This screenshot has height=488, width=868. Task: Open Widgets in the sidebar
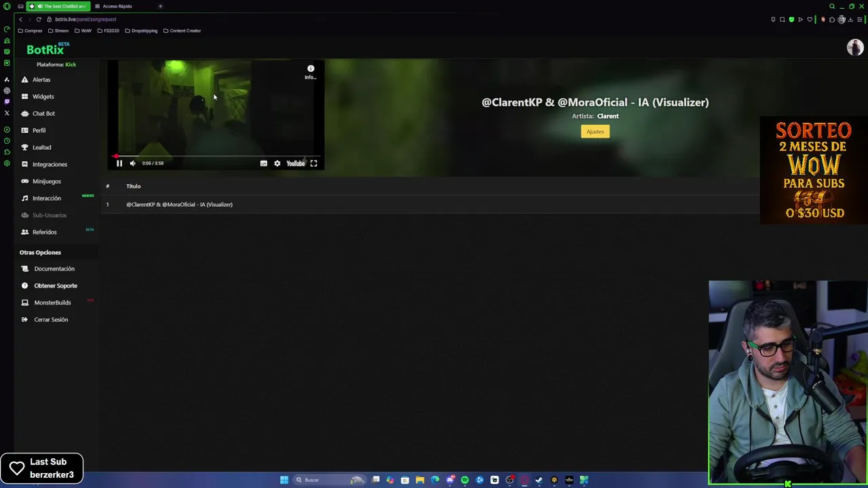pyautogui.click(x=43, y=96)
